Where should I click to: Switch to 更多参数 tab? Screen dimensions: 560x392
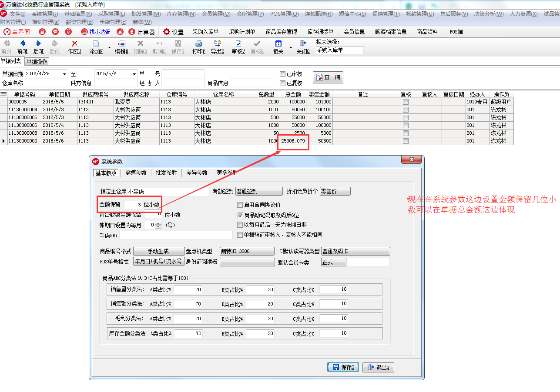(227, 173)
